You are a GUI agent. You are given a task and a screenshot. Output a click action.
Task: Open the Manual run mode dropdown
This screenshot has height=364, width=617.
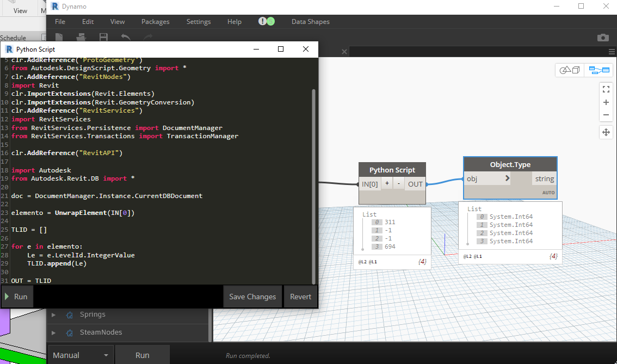(81, 355)
